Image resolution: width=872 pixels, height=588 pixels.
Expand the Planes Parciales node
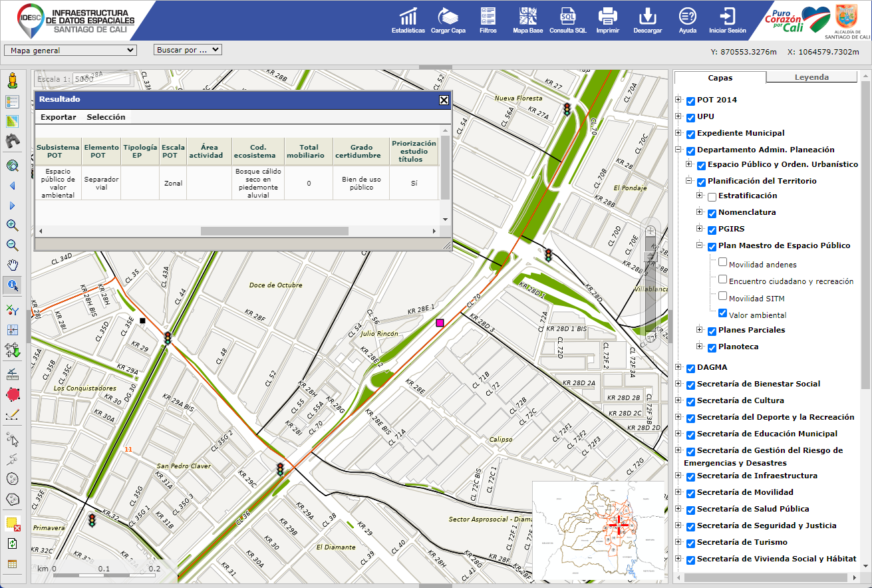pos(700,330)
